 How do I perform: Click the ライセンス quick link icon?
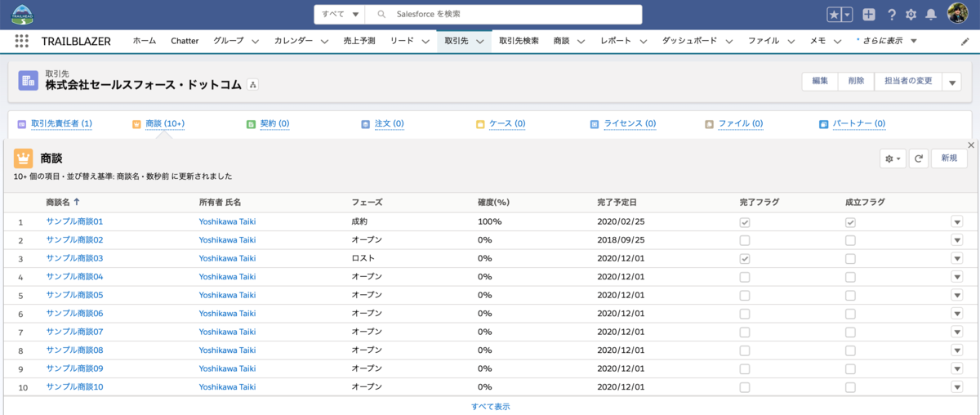(x=595, y=124)
